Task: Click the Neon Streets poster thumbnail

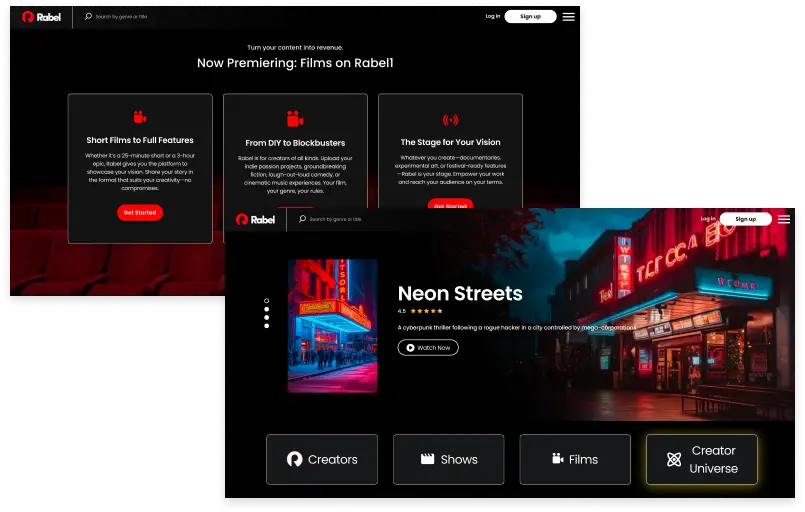Action: click(333, 326)
